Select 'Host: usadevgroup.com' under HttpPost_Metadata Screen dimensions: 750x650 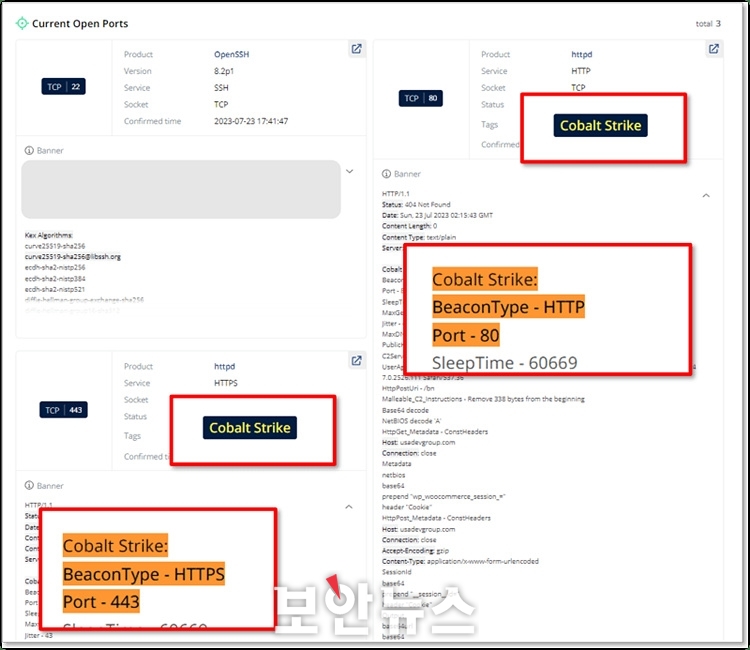pos(419,529)
